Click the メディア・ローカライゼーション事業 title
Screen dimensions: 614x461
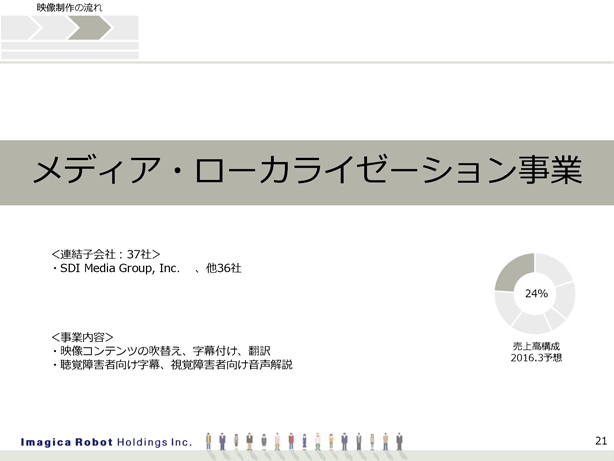click(307, 171)
